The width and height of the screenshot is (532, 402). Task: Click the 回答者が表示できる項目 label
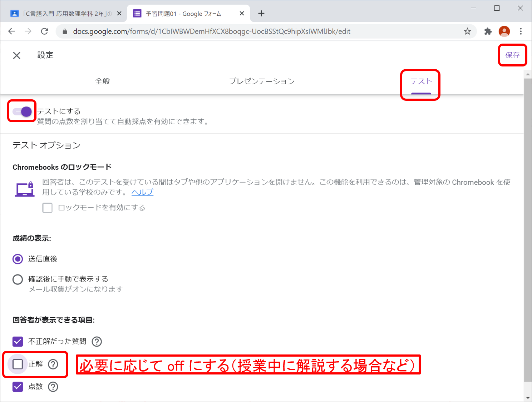click(x=54, y=320)
